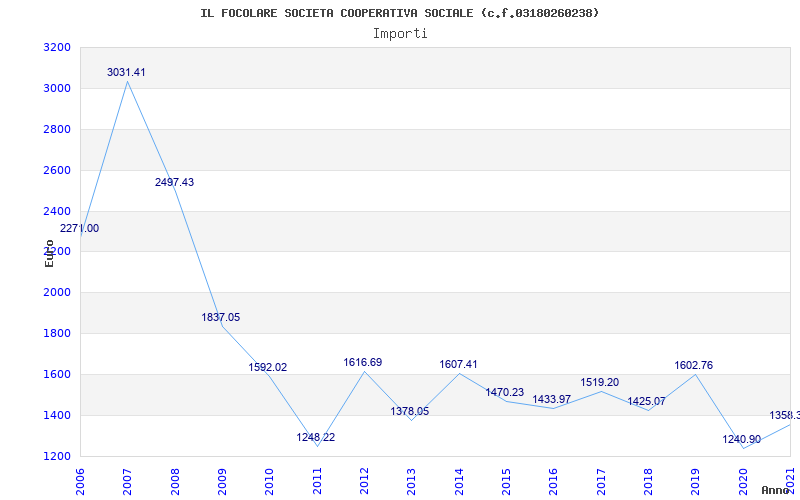Click the 2011 x-axis year label
The width and height of the screenshot is (800, 500).
click(317, 481)
